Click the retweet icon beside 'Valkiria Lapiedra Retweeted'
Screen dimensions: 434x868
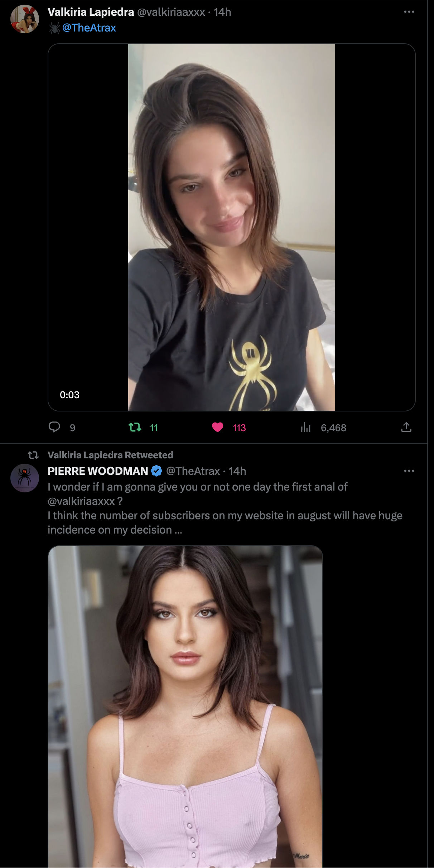(x=33, y=455)
